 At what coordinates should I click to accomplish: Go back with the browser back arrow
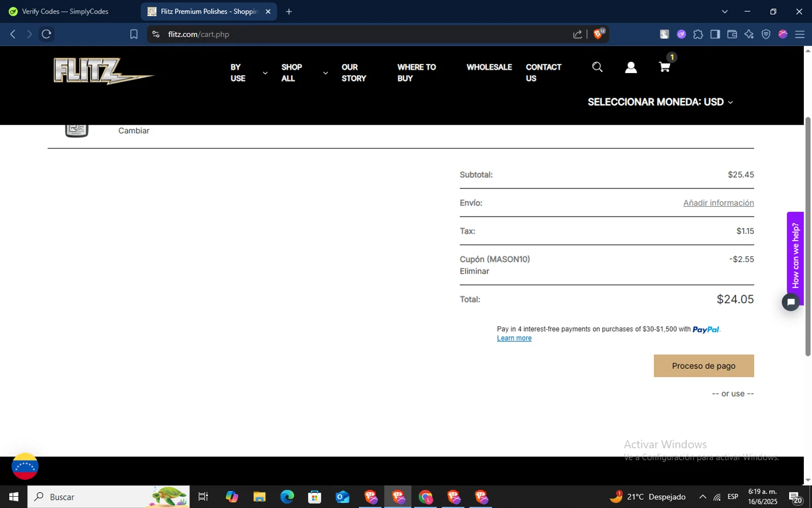[13, 34]
